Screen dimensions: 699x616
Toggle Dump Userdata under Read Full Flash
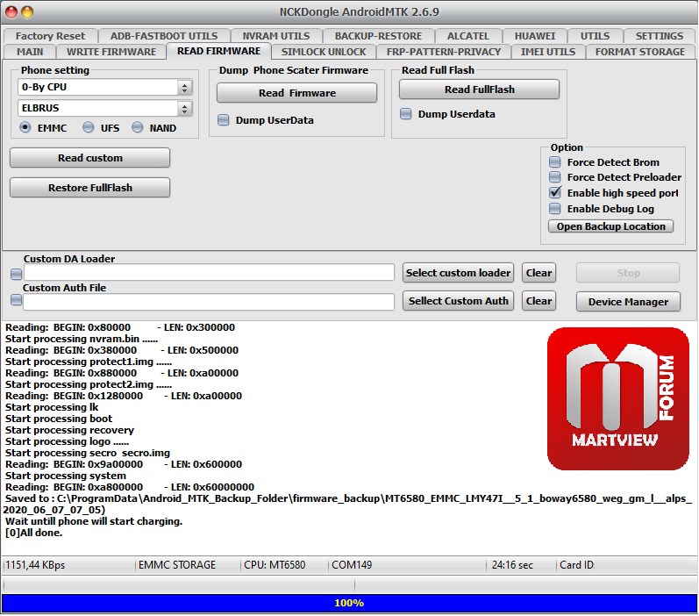click(406, 114)
